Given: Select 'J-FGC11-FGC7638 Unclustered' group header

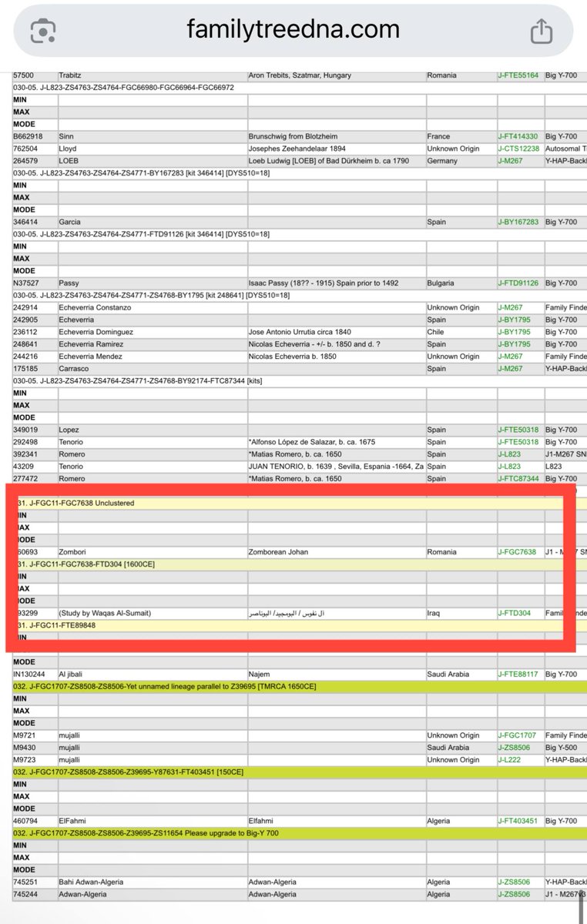Looking at the screenshot, I should [x=75, y=503].
